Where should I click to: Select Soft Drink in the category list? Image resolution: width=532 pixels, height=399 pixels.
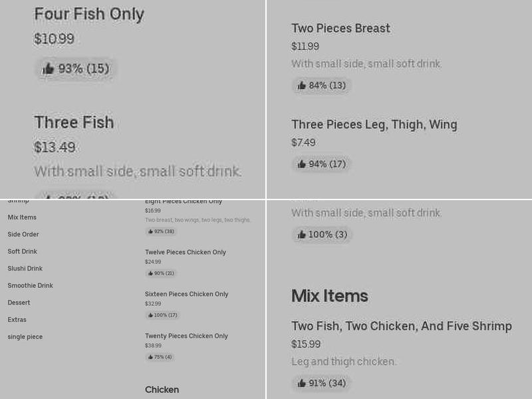point(23,251)
